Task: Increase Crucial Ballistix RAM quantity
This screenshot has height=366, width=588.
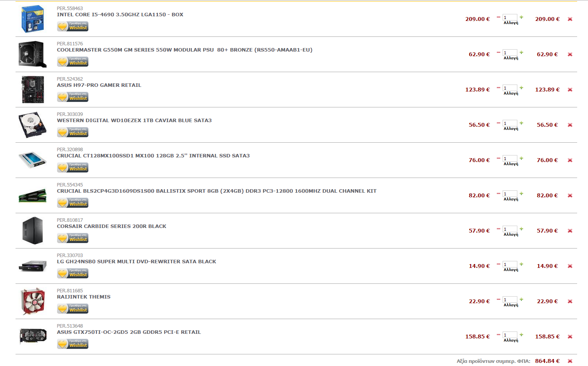Action: (x=521, y=193)
